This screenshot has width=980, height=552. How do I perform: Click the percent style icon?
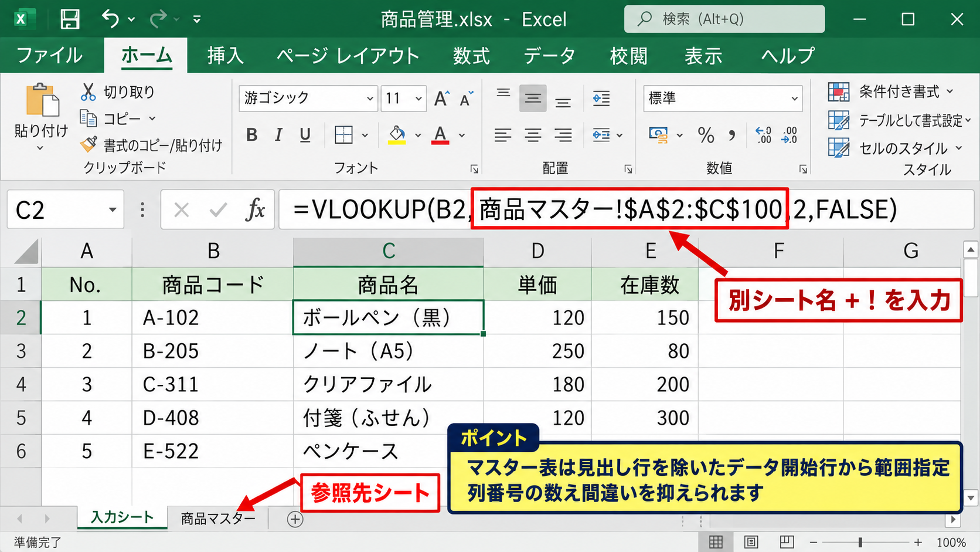click(706, 136)
